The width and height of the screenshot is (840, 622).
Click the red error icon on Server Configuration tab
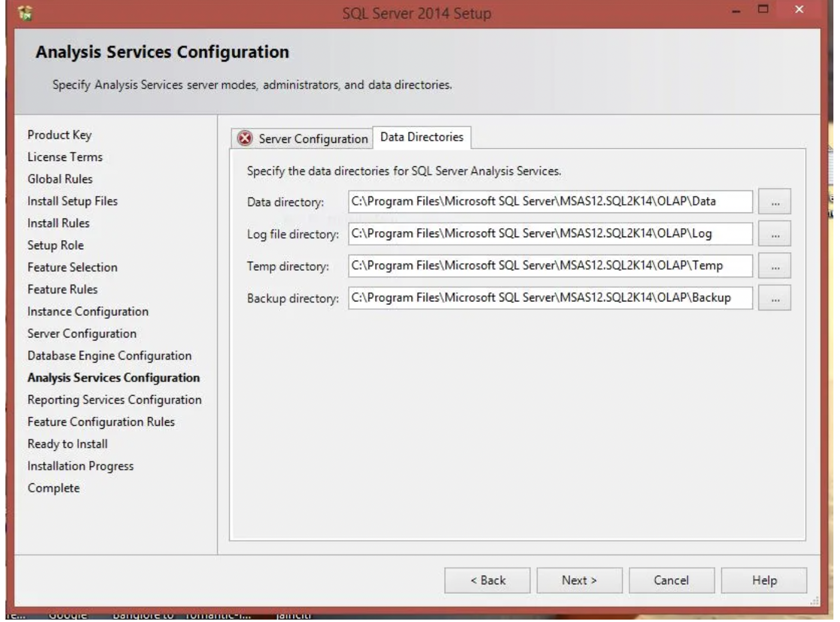pyautogui.click(x=245, y=139)
